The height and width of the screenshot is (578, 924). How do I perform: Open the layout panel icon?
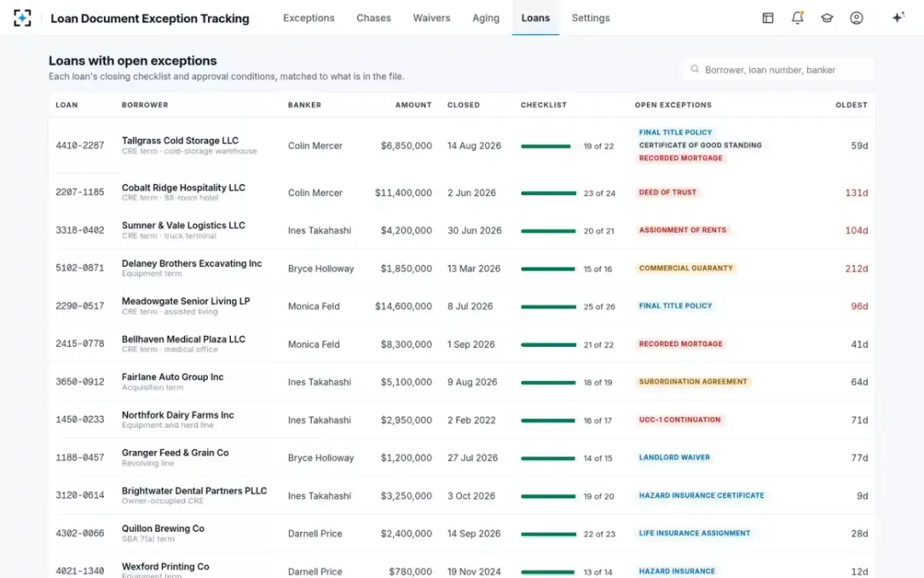(x=768, y=18)
